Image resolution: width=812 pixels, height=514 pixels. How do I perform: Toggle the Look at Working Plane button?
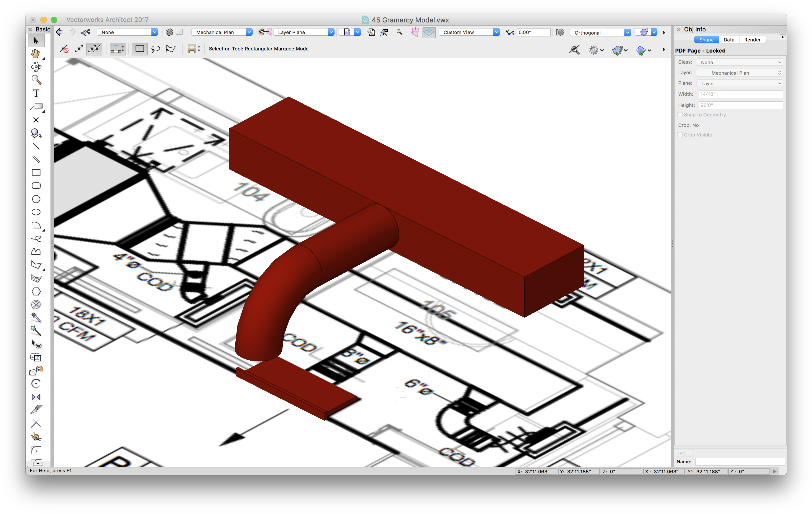(x=415, y=32)
